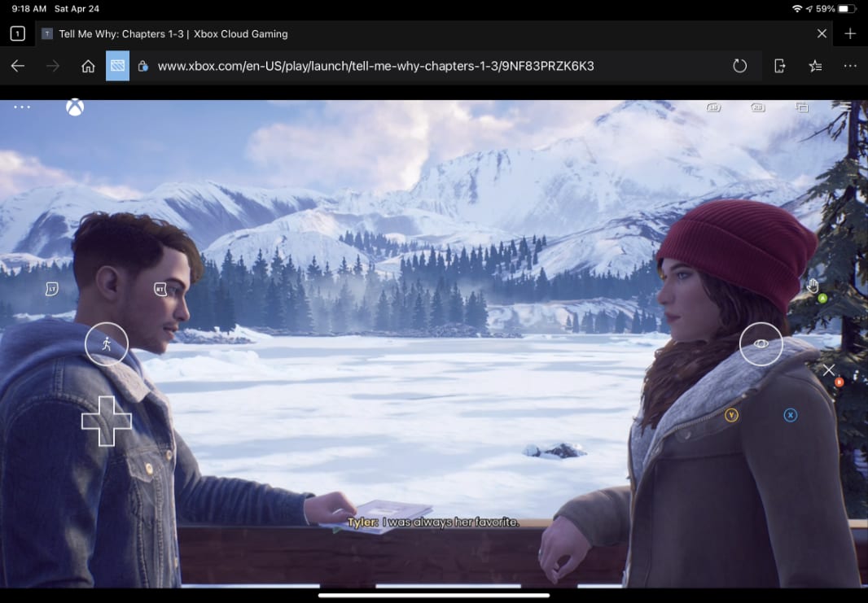This screenshot has height=603, width=868.
Task: Open the game menu hamburger button
Action: click(845, 107)
